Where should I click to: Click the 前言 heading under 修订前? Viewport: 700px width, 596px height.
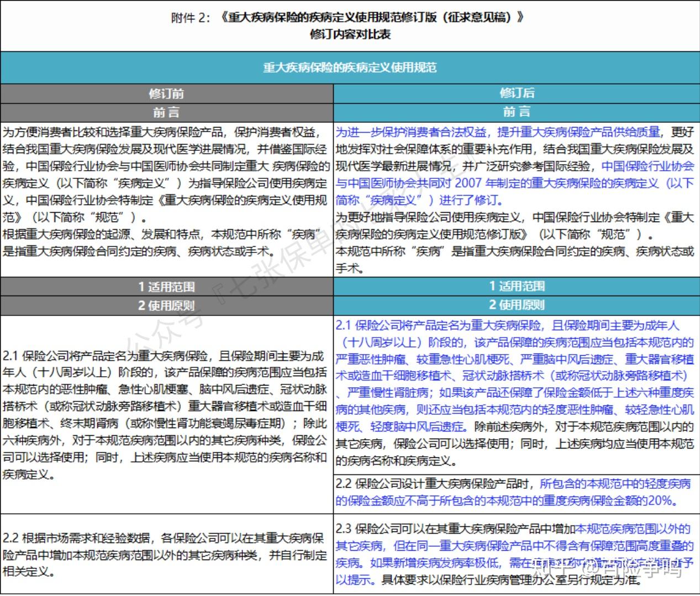pos(166,112)
